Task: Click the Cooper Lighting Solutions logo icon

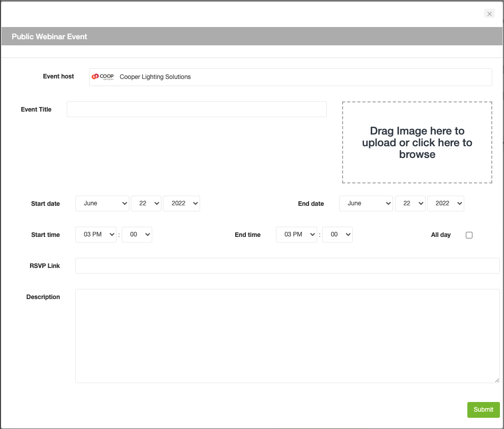Action: [x=103, y=77]
